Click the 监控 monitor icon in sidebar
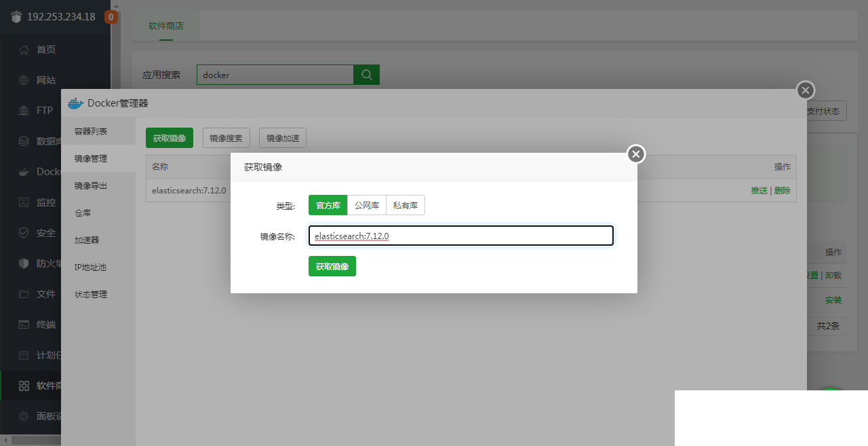This screenshot has height=446, width=868. [24, 202]
